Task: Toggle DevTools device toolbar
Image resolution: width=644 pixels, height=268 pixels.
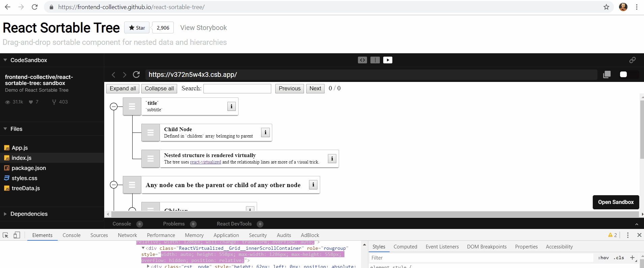Action: [x=17, y=235]
